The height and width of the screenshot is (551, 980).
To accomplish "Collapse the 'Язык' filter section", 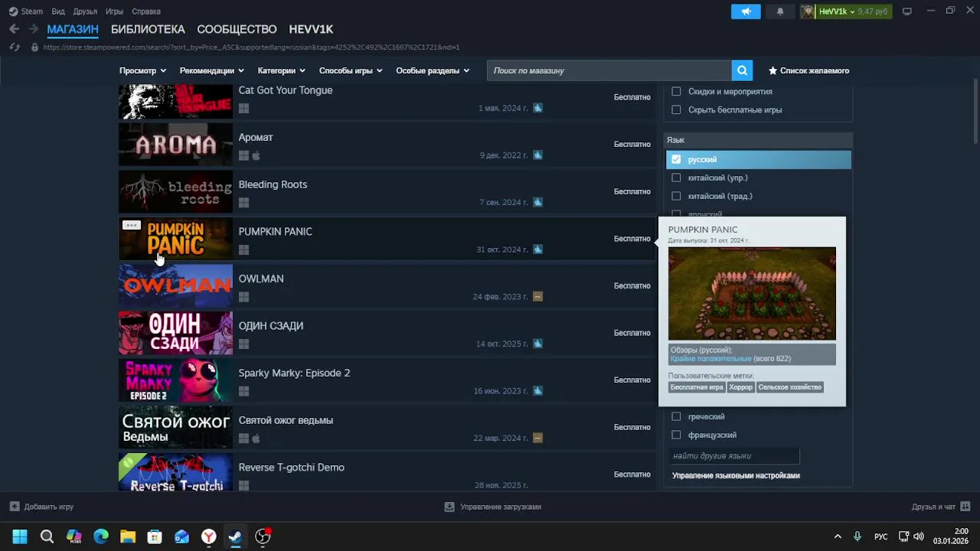I will point(758,140).
